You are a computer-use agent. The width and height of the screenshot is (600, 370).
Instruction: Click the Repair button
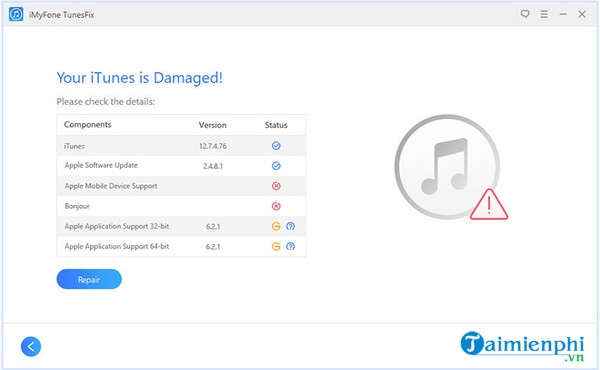click(x=89, y=279)
